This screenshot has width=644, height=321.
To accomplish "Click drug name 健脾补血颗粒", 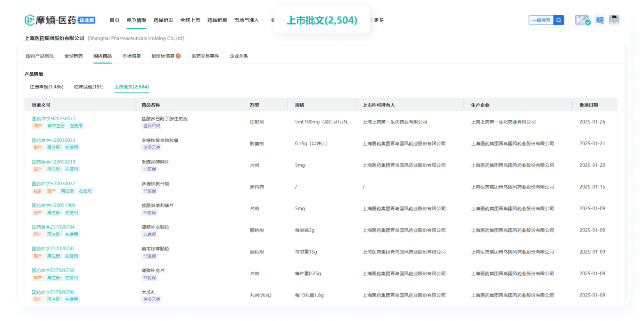I will pos(155,227).
